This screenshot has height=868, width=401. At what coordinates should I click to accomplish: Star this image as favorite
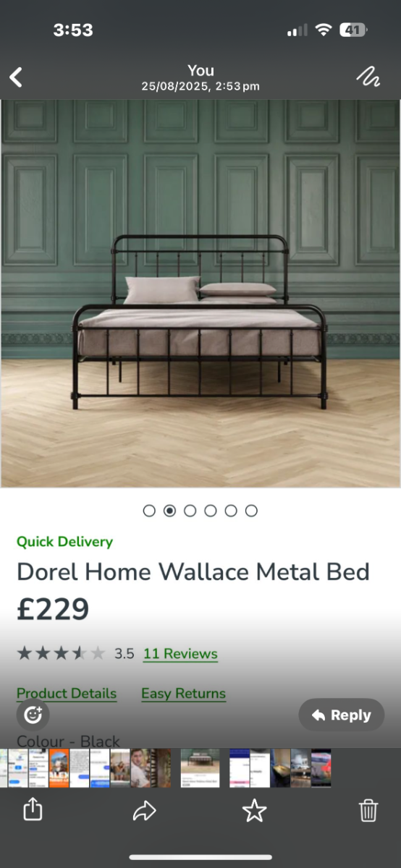(254, 811)
